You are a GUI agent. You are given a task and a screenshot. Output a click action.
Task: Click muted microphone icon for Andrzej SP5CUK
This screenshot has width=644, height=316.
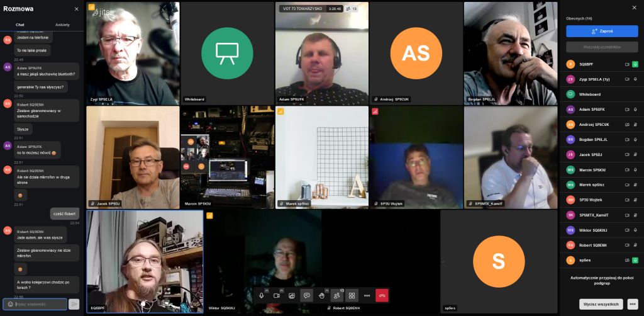coord(635,125)
